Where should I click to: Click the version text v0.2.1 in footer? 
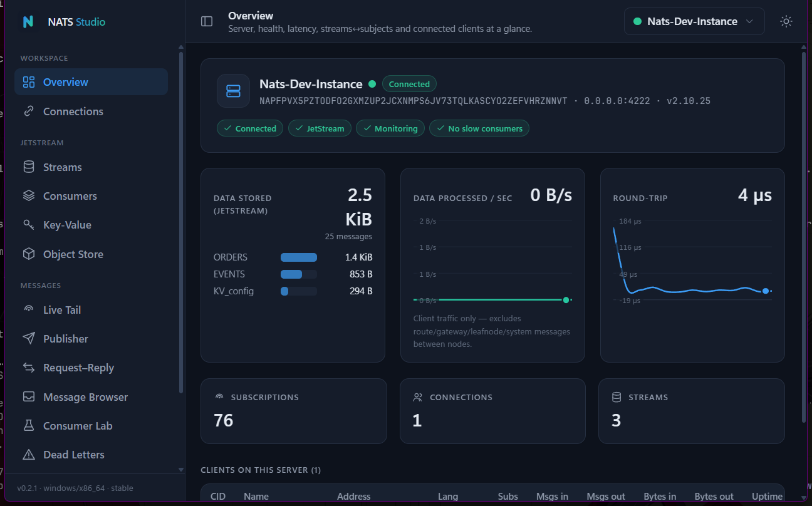pyautogui.click(x=27, y=488)
